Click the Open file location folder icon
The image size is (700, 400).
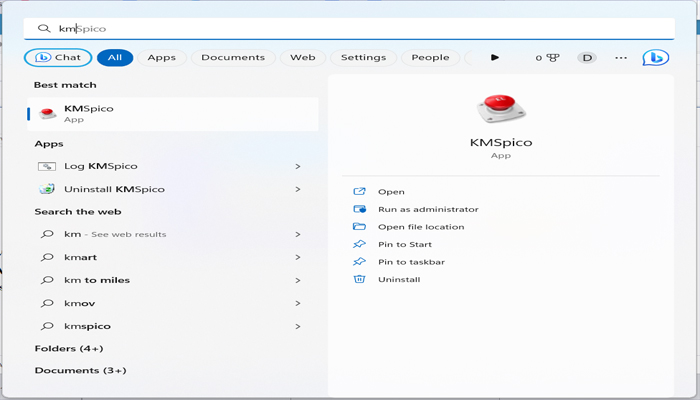click(360, 227)
